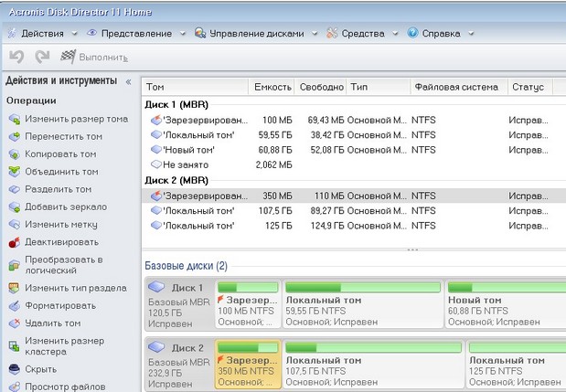The image size is (566, 392).
Task: Sort by the Файловая система column header
Action: pyautogui.click(x=459, y=87)
